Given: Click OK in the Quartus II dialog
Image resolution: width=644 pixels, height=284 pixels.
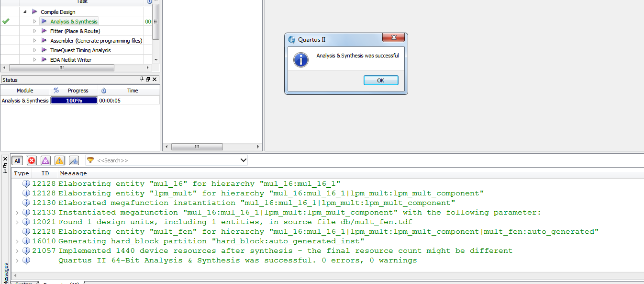Looking at the screenshot, I should (x=381, y=80).
